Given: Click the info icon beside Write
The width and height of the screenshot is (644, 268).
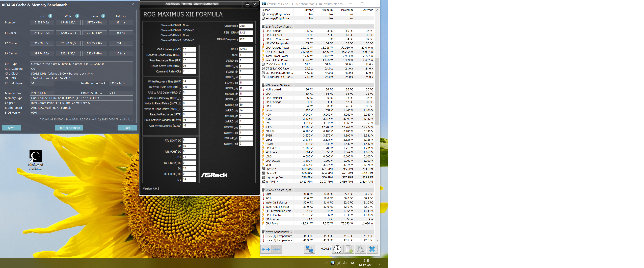Looking at the screenshot, I should [x=77, y=16].
